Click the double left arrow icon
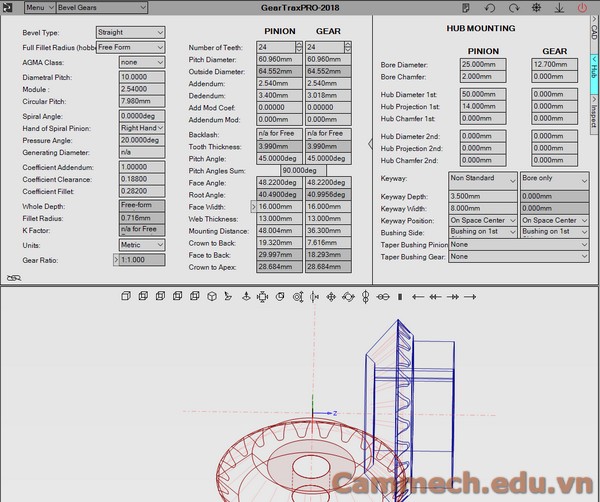Image resolution: width=600 pixels, height=502 pixels. (435, 297)
